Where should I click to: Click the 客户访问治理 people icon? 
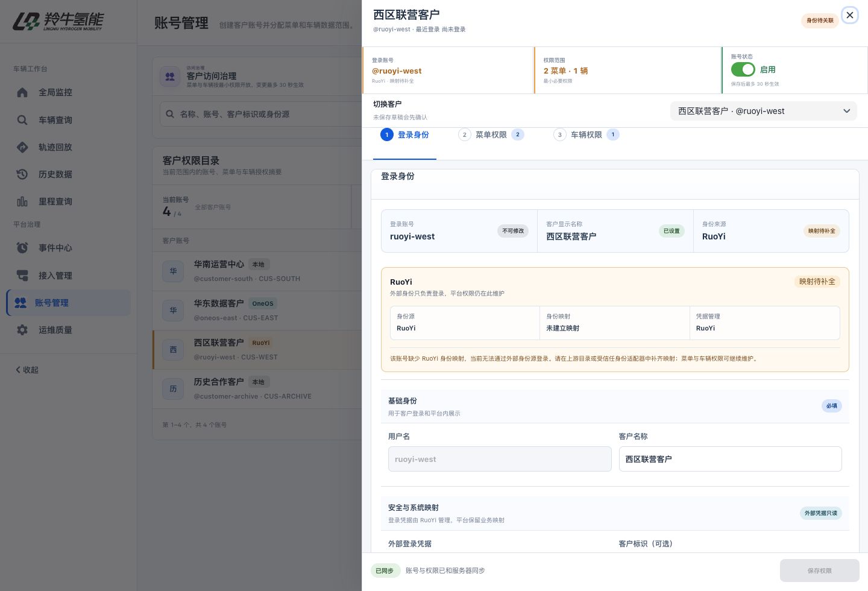(x=170, y=77)
